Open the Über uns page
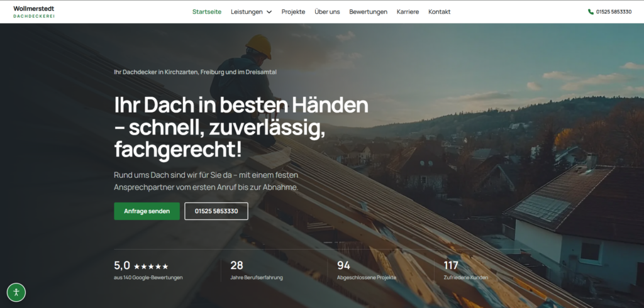Viewport: 644px width, 308px height. (x=327, y=12)
